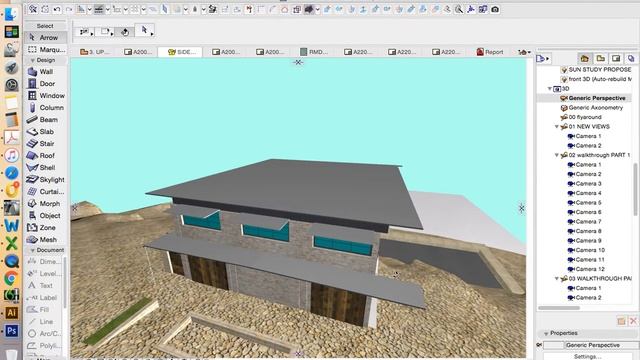Select the Beam tool
Screen dimensions: 640x360
tap(45, 120)
